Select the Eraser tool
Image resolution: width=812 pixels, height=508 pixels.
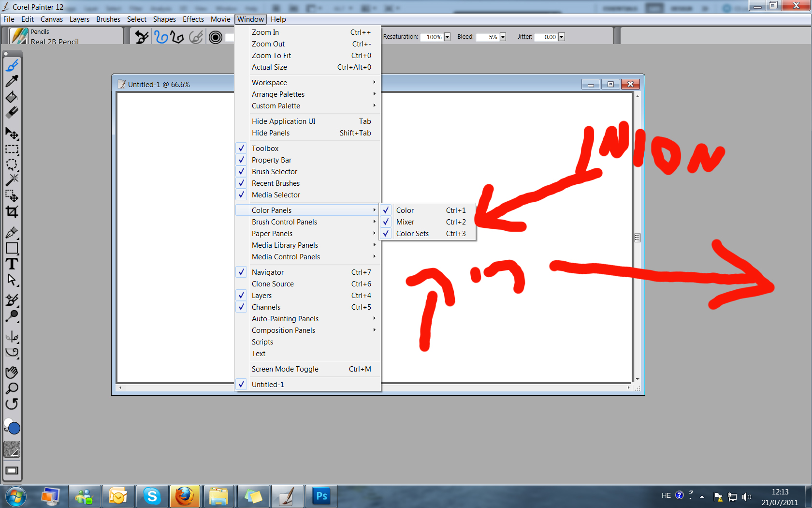(x=12, y=112)
